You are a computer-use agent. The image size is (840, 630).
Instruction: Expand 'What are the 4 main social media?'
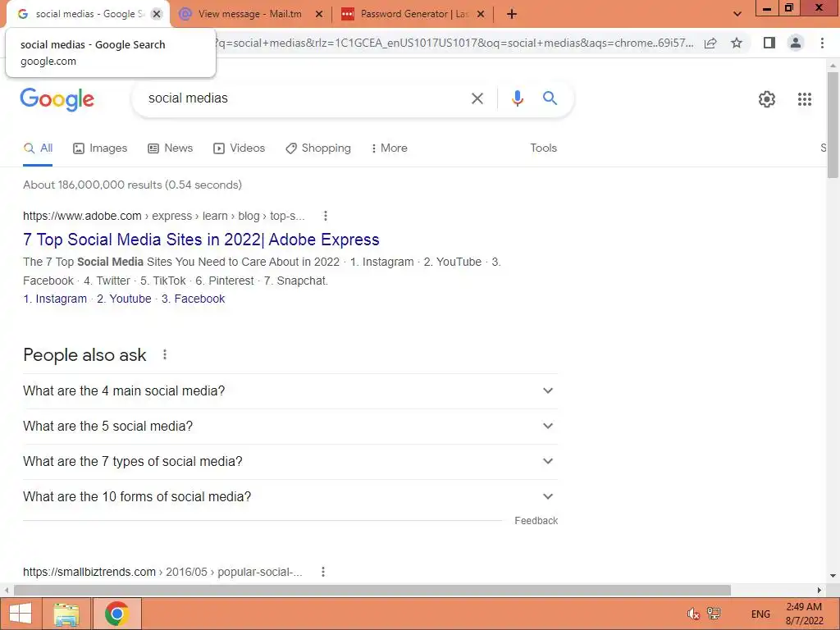tap(290, 391)
